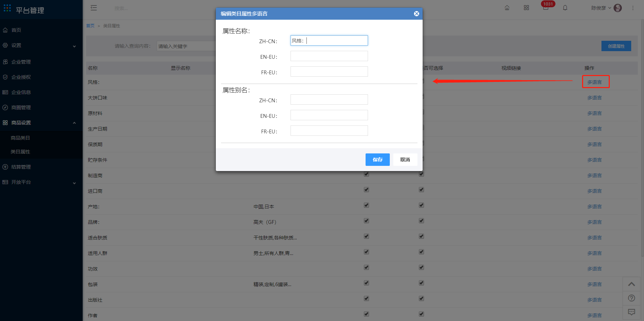
Task: Open 多语言 for the 大饼口味 row
Action: click(594, 98)
